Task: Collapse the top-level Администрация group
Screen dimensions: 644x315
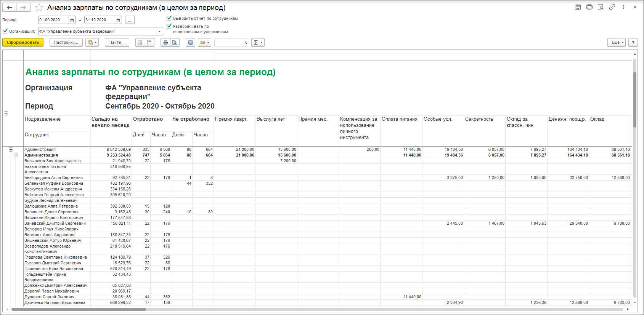Action: pyautogui.click(x=11, y=150)
